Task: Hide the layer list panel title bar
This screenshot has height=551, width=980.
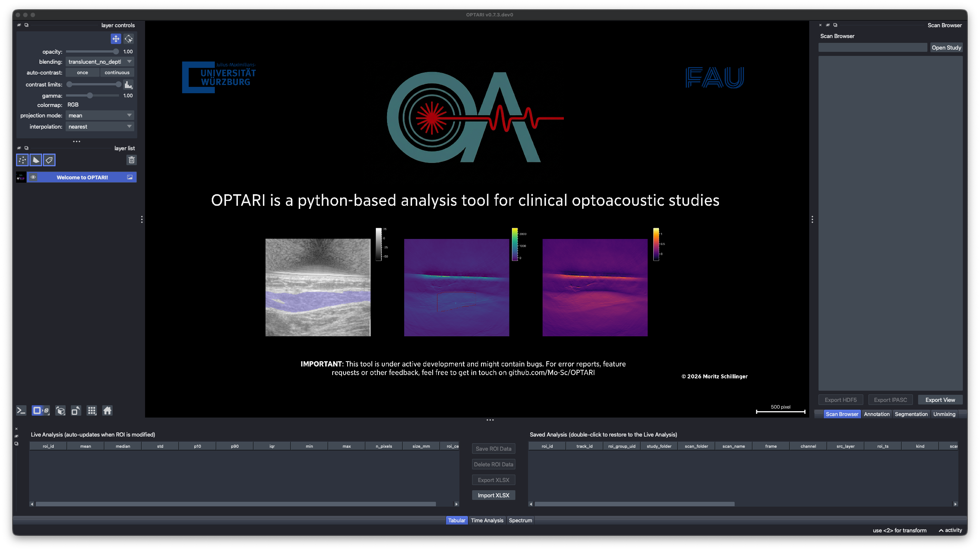Action: tap(19, 148)
